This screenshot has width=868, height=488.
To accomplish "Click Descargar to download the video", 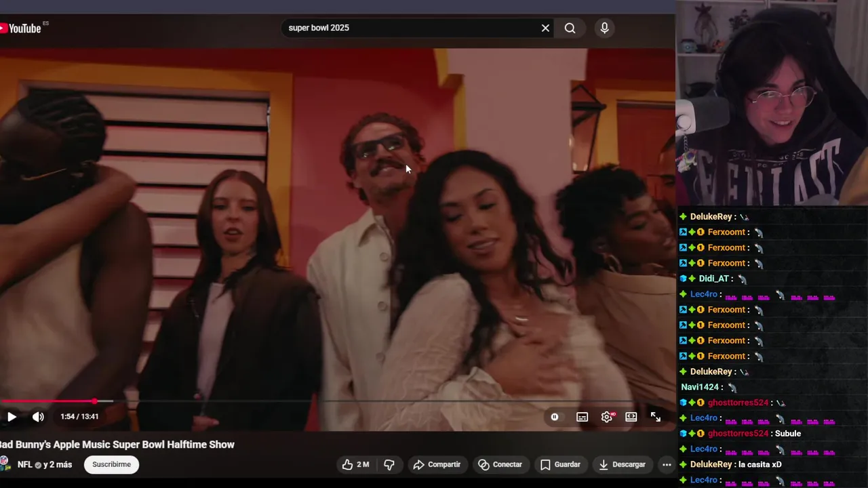I will (622, 464).
